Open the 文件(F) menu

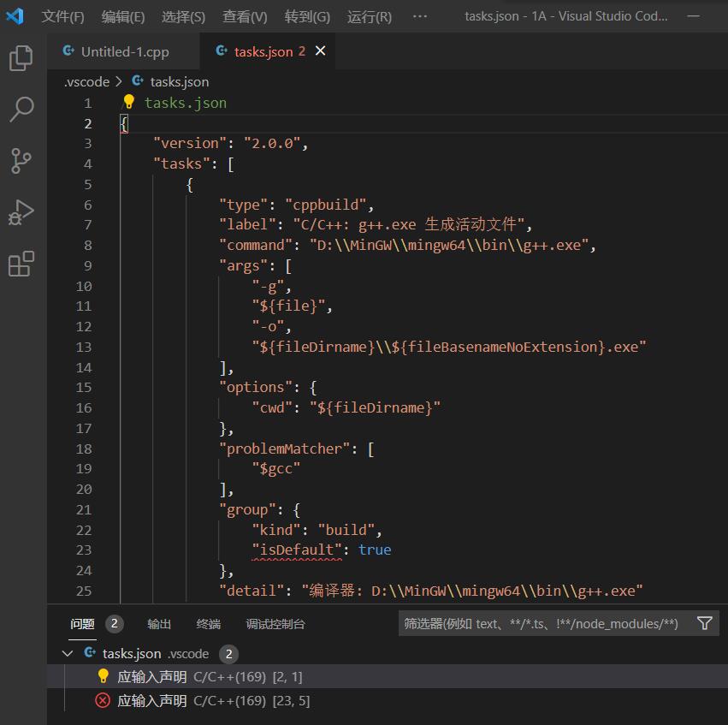click(x=62, y=16)
